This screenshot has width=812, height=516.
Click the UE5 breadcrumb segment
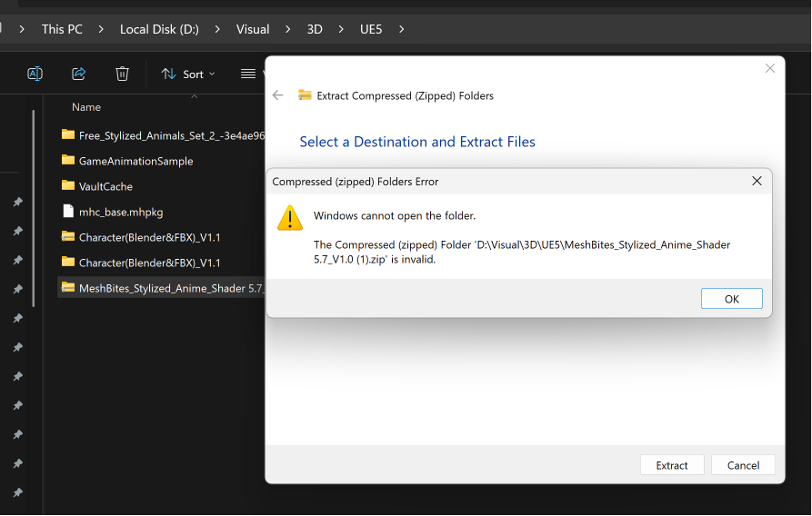point(371,29)
